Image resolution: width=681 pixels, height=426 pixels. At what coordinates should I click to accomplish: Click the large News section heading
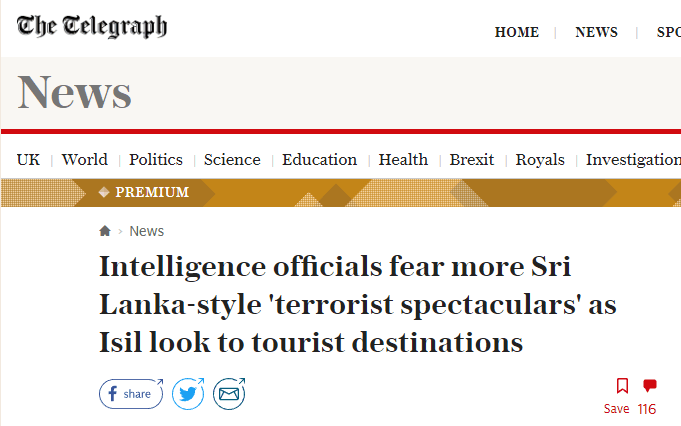click(x=74, y=92)
